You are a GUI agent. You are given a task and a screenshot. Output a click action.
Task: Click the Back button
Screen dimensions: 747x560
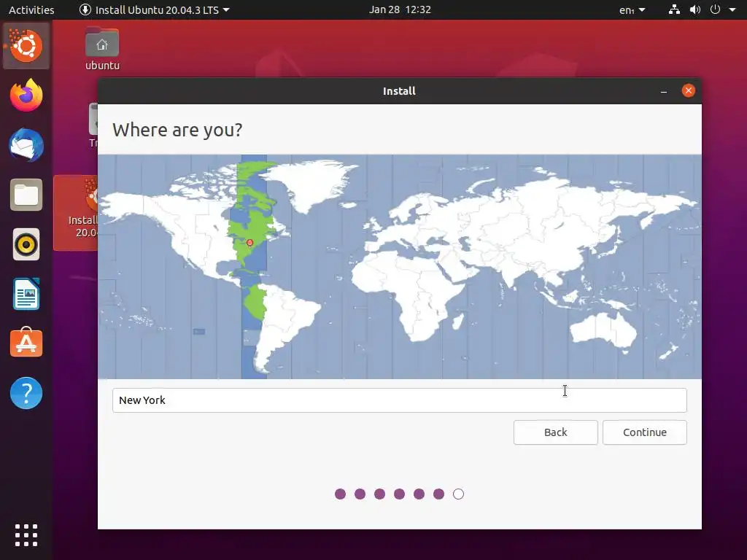(x=555, y=432)
